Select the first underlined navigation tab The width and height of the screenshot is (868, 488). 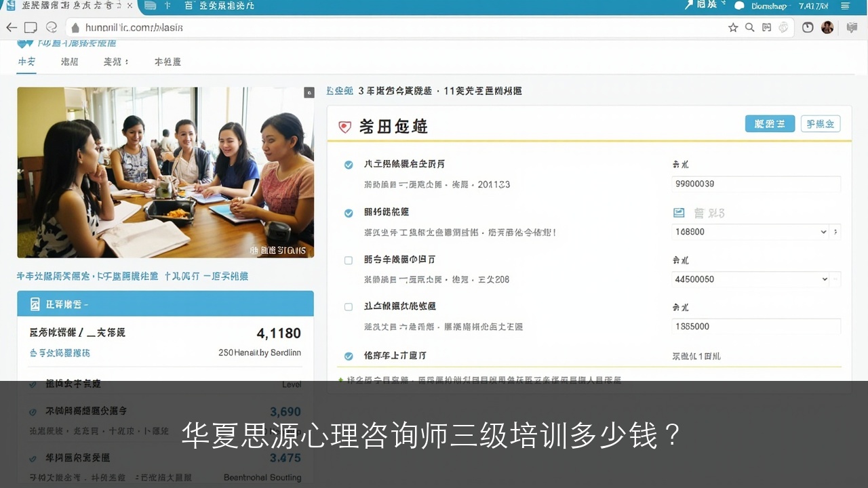click(27, 62)
